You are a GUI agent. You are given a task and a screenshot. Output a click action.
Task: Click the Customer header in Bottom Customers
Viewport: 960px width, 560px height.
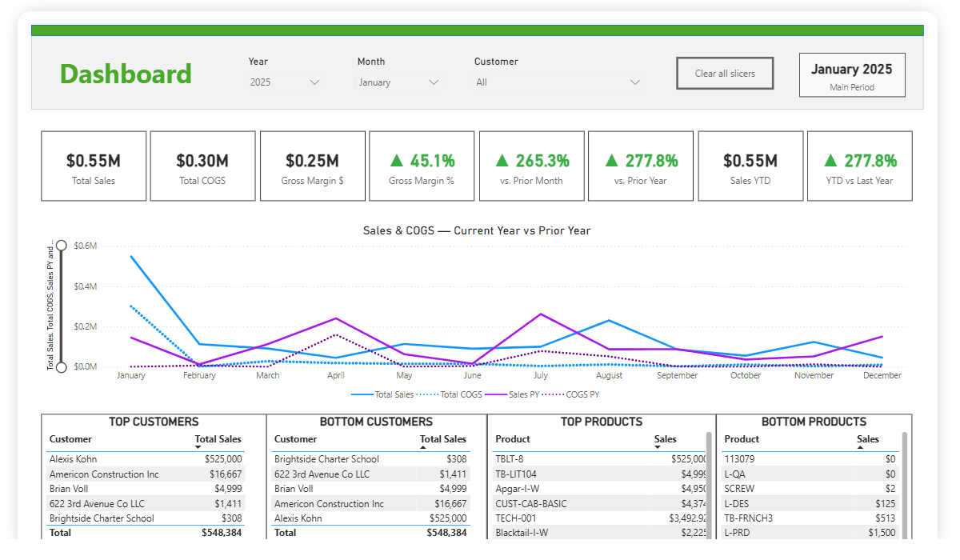tap(295, 439)
